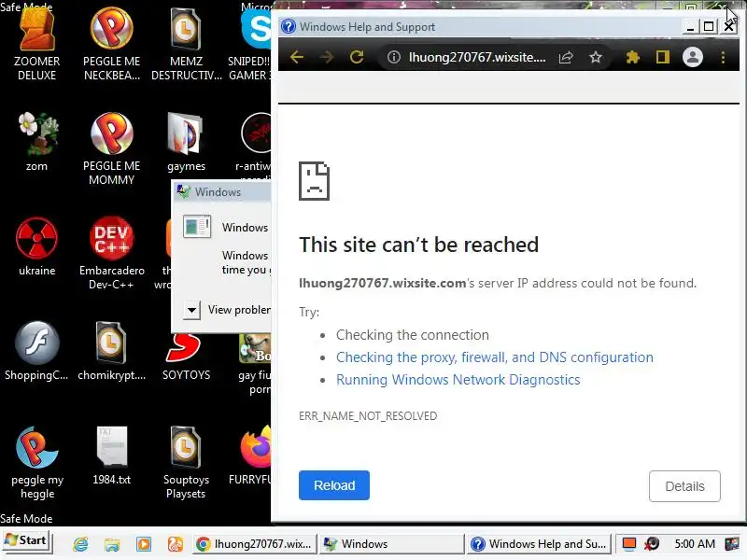Image resolution: width=747 pixels, height=560 pixels.
Task: Bookmark this page with star icon
Action: [596, 58]
